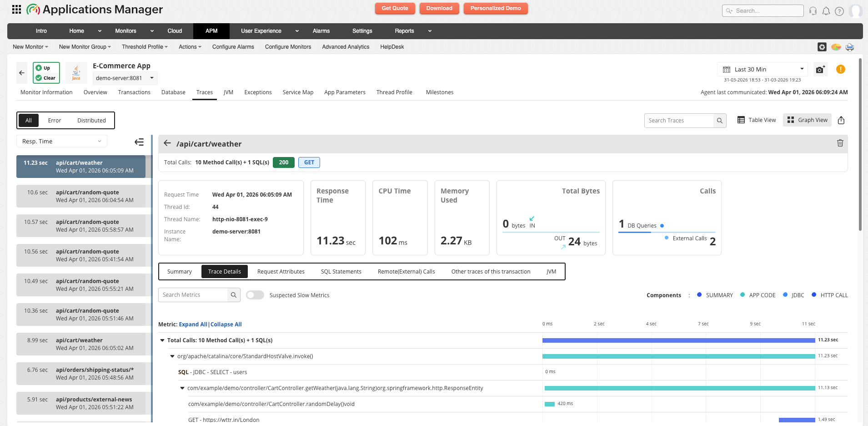Click the orange alert warning icon
868x426 pixels.
[840, 69]
